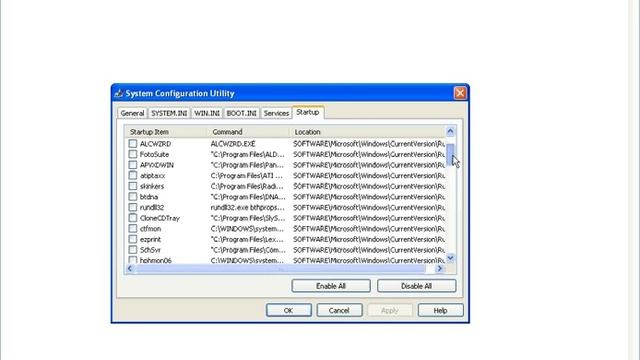
Task: Close the System Configuration Utility window
Action: tap(460, 93)
